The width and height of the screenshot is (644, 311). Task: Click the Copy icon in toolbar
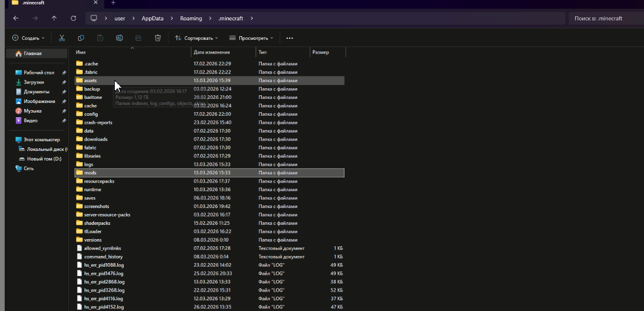pyautogui.click(x=81, y=38)
